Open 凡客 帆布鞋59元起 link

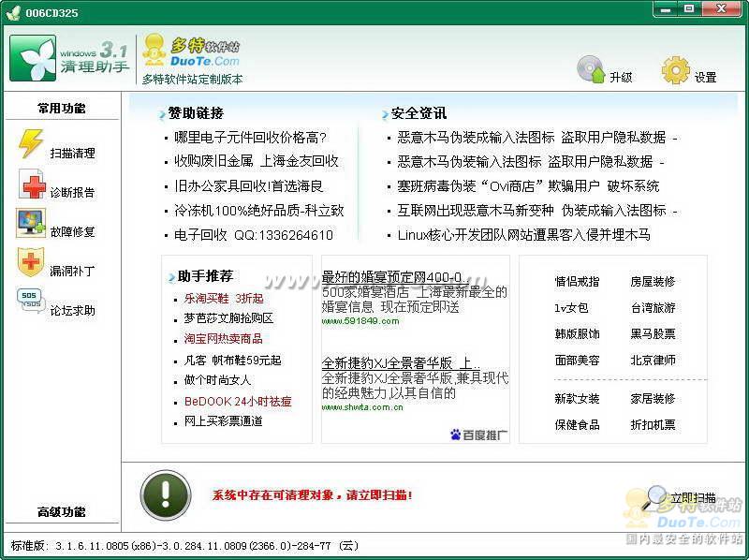pyautogui.click(x=232, y=361)
